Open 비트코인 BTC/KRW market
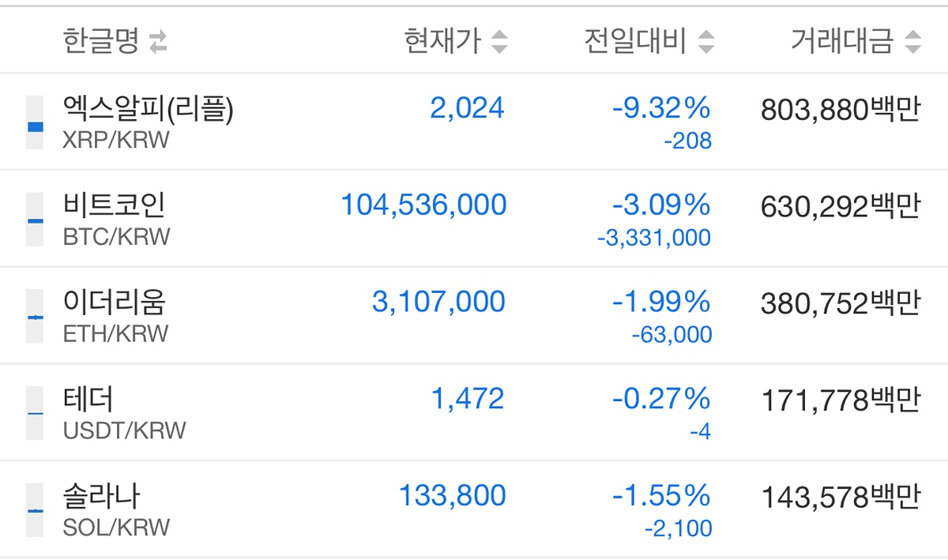 click(x=474, y=219)
